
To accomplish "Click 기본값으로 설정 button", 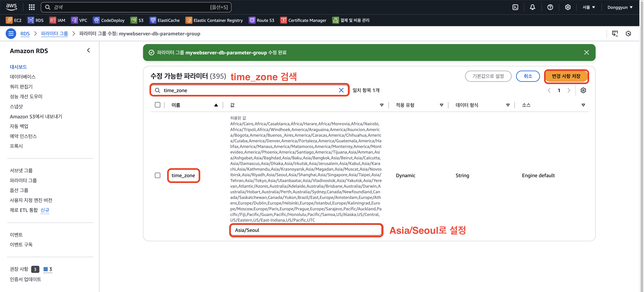I will coord(488,76).
